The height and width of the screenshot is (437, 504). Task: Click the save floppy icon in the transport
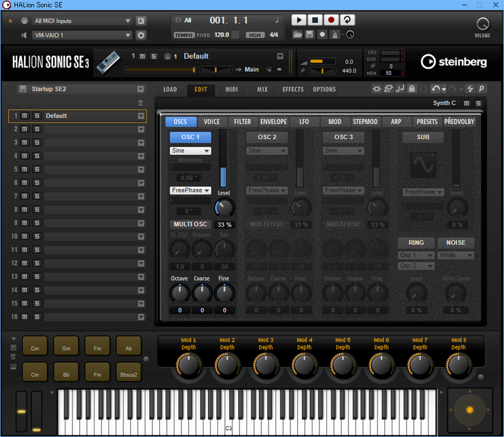tap(309, 35)
